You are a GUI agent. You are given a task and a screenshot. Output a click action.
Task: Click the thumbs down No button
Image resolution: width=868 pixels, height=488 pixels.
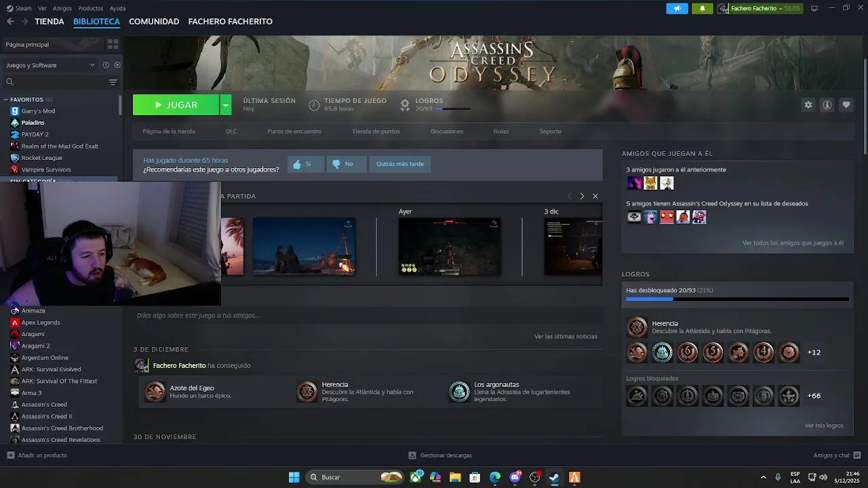tap(346, 164)
